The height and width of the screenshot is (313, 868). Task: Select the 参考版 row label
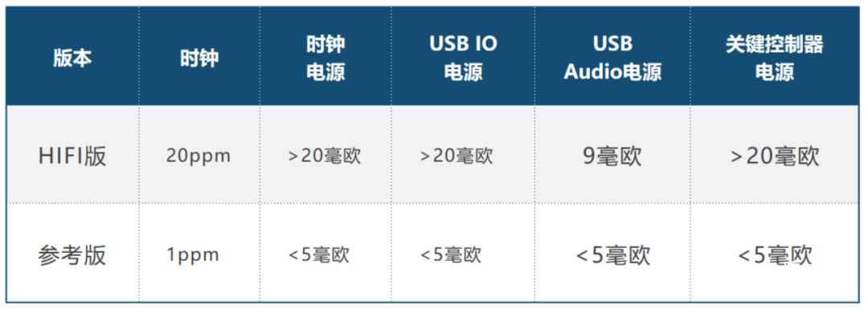(x=72, y=255)
